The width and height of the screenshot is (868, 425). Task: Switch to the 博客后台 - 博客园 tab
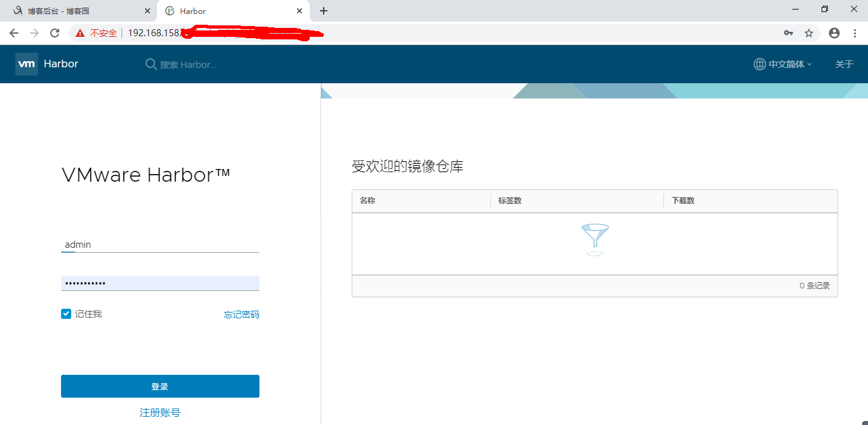[79, 11]
